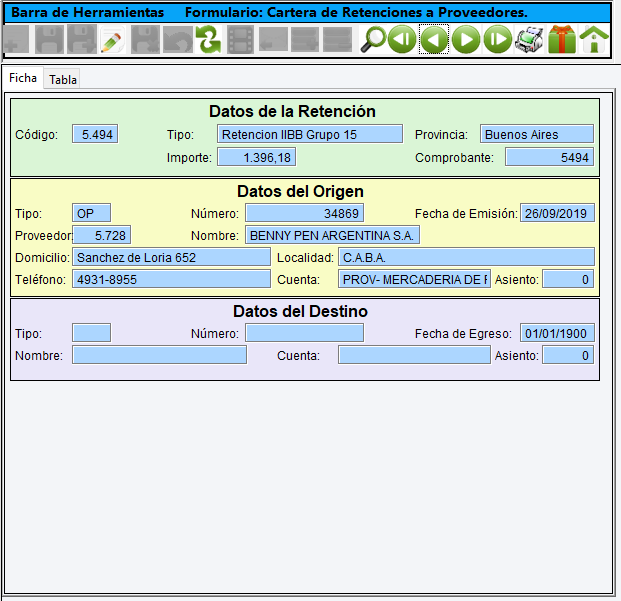Click the 'Fecha de Egreso:' label
Image resolution: width=621 pixels, height=601 pixels.
[x=463, y=334]
